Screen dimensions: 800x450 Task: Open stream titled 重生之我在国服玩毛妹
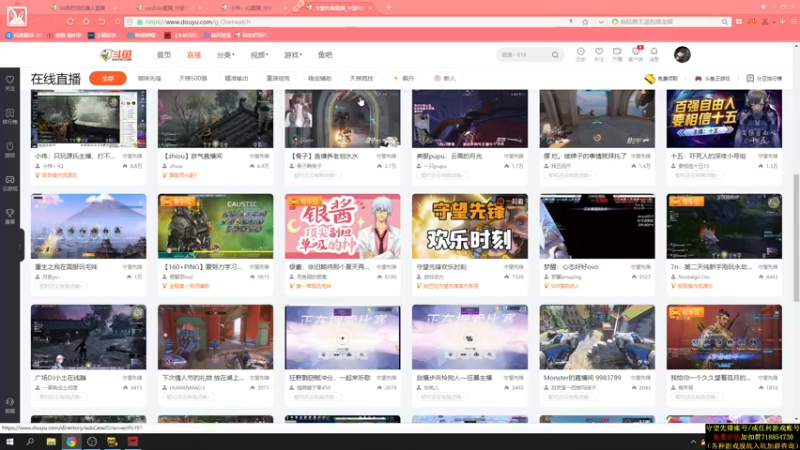(66, 267)
